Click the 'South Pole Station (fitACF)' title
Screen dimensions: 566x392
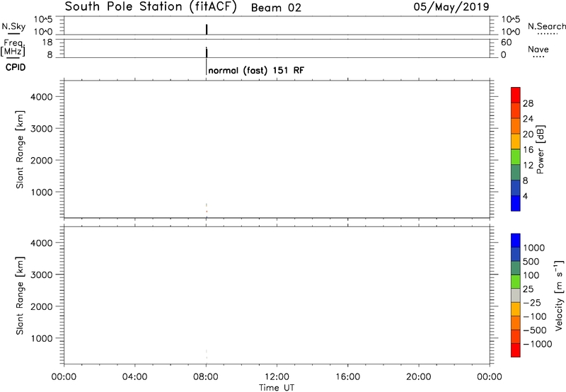[x=151, y=7]
